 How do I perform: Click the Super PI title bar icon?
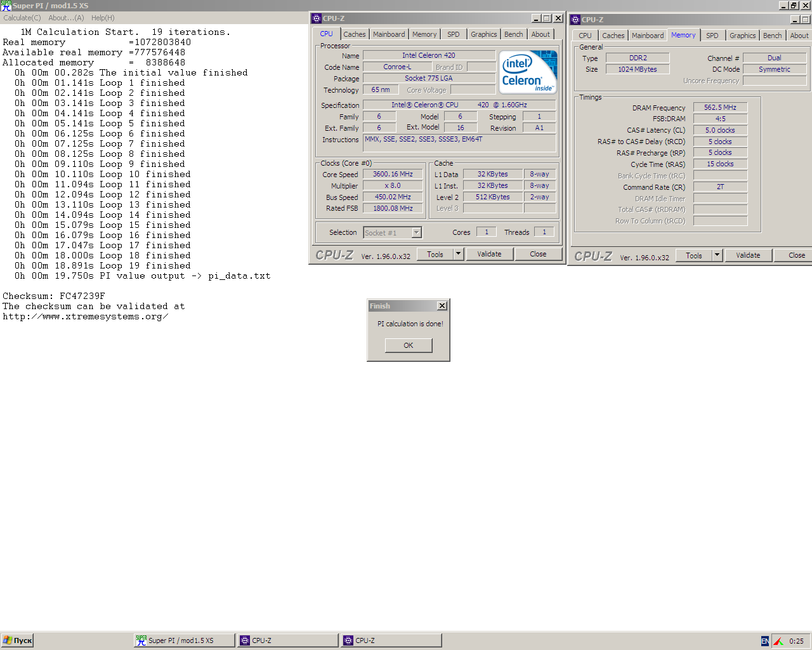(6, 5)
